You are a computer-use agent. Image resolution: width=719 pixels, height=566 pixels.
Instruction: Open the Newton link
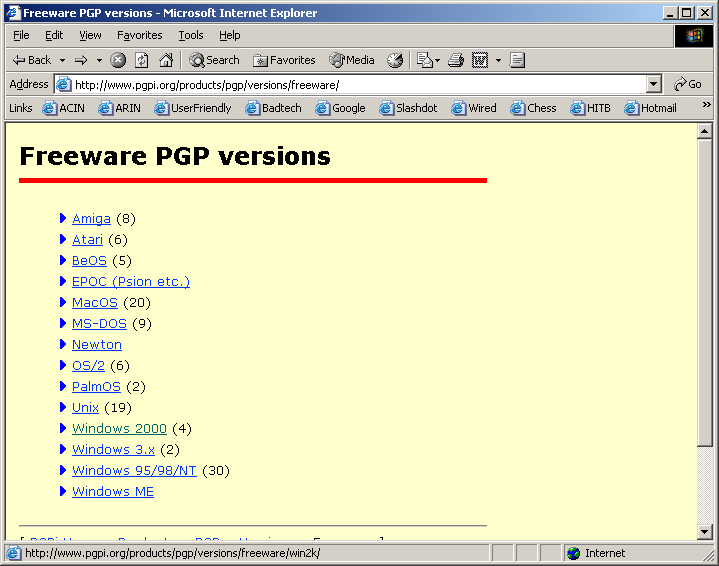(x=97, y=345)
